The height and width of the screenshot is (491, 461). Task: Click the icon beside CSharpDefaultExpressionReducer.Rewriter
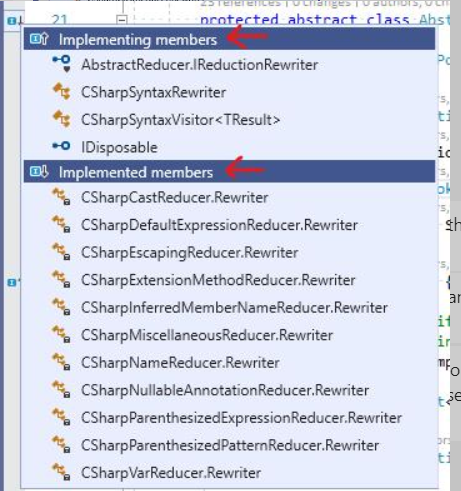(x=62, y=224)
